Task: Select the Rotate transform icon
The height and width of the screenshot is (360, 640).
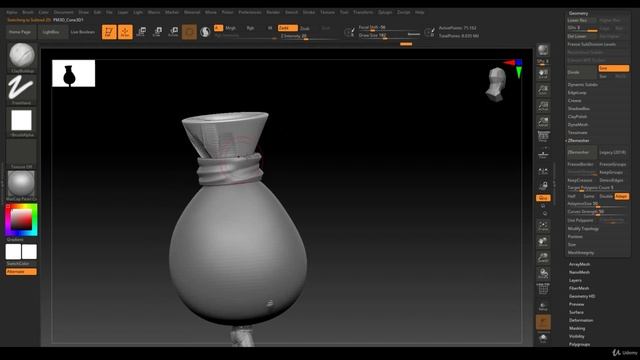Action: coord(173,32)
